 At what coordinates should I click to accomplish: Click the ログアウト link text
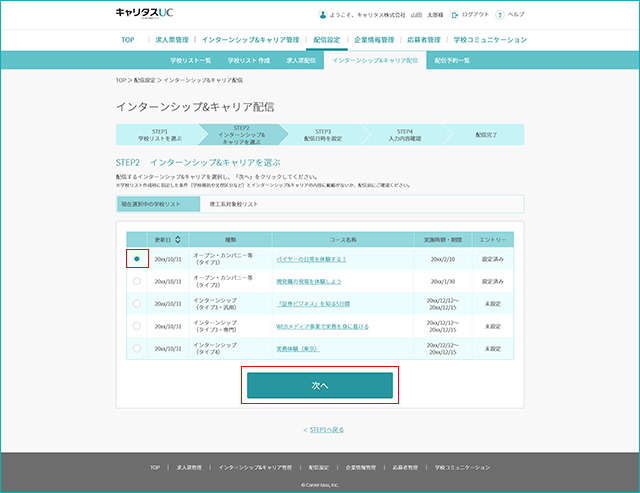(475, 15)
